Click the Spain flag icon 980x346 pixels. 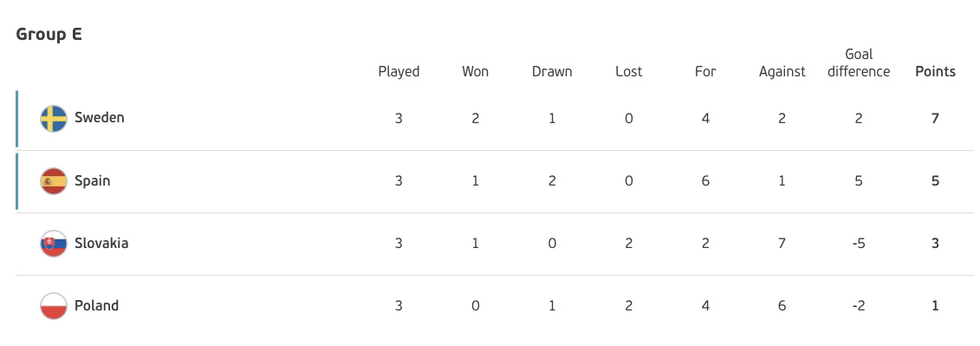54,181
